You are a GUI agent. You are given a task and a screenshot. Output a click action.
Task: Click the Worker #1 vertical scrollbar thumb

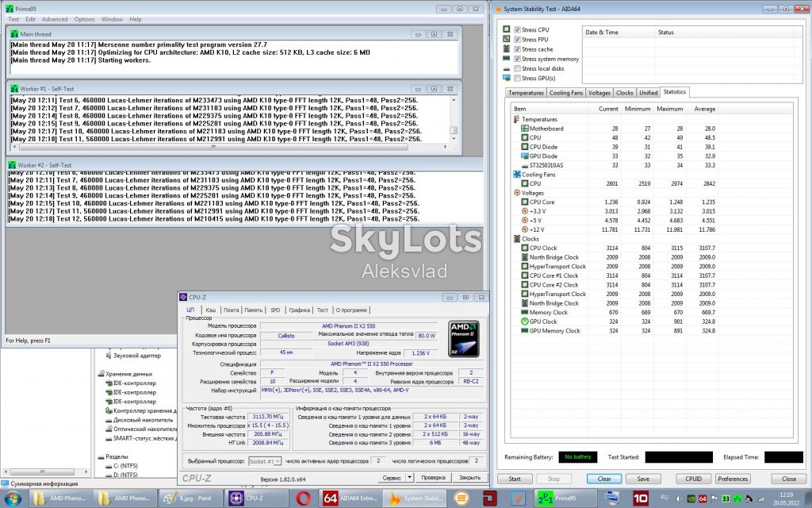pyautogui.click(x=454, y=131)
